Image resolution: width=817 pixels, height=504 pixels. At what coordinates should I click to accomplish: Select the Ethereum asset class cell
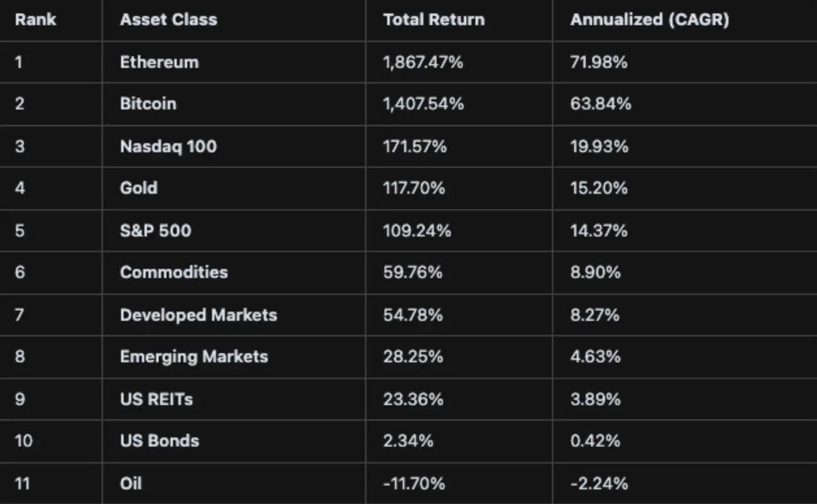tap(159, 62)
